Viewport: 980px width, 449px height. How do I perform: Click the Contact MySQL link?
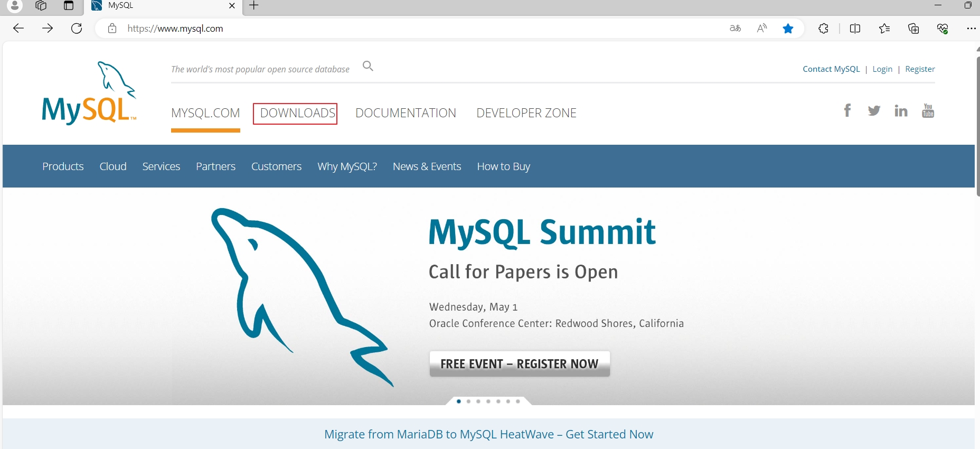(831, 69)
